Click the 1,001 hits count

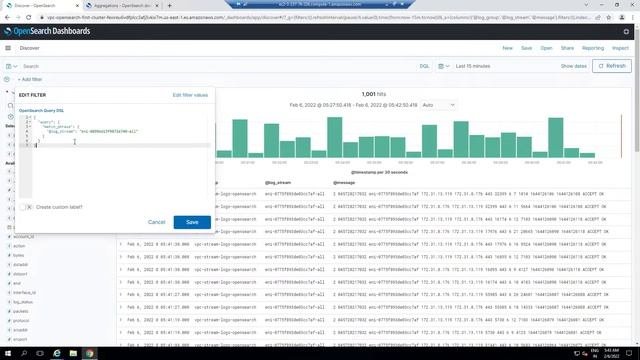(x=373, y=94)
